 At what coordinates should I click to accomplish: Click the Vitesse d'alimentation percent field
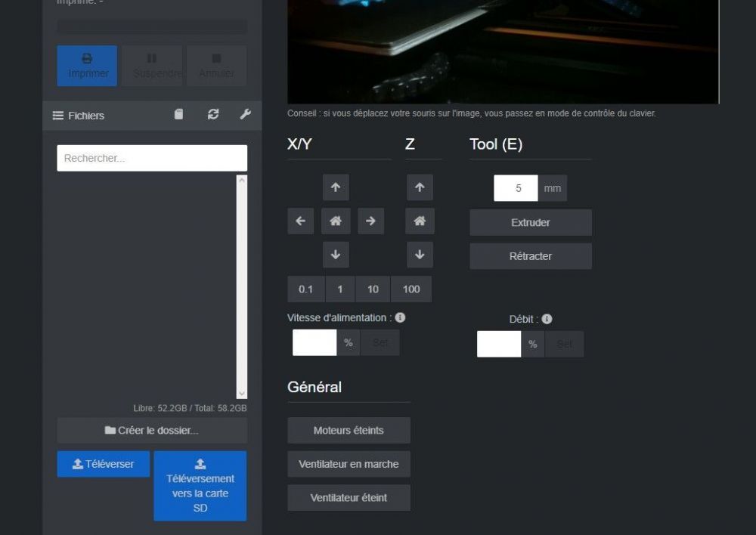tap(314, 343)
